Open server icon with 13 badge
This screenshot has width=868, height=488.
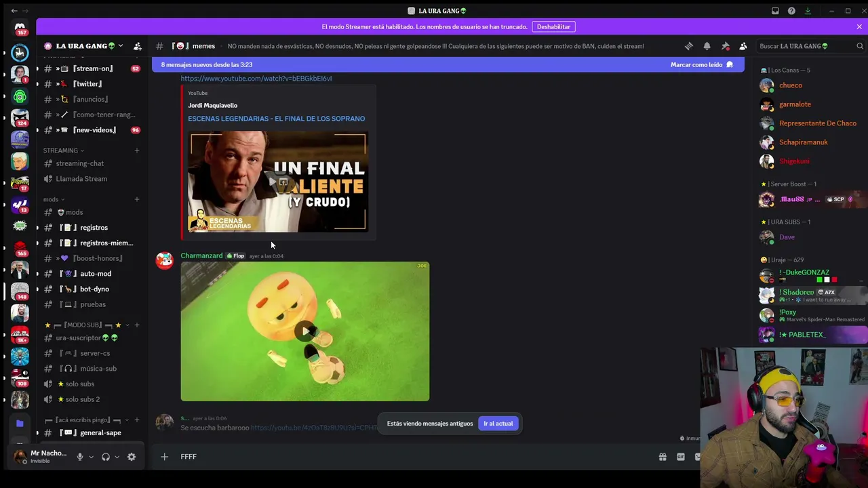pos(20,204)
